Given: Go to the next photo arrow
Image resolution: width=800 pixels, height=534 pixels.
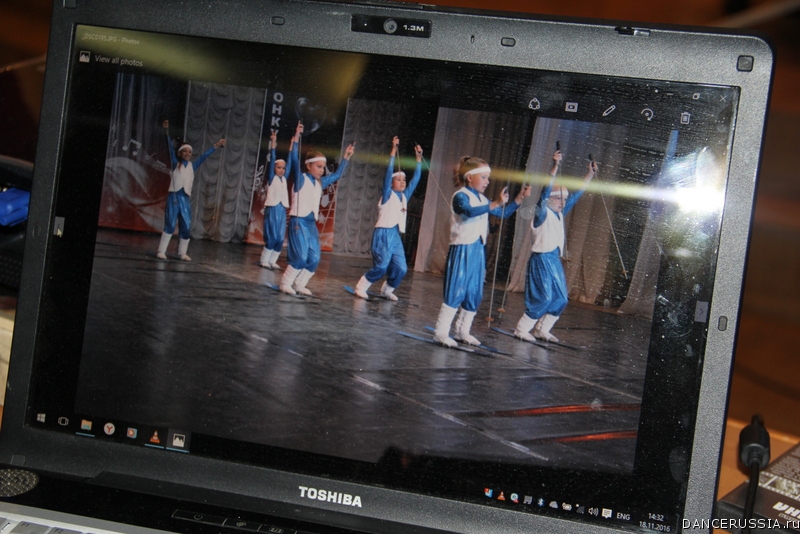Looking at the screenshot, I should [x=702, y=311].
